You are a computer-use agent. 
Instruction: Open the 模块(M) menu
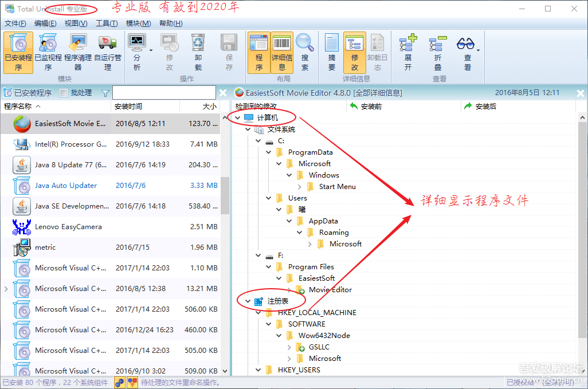point(138,23)
